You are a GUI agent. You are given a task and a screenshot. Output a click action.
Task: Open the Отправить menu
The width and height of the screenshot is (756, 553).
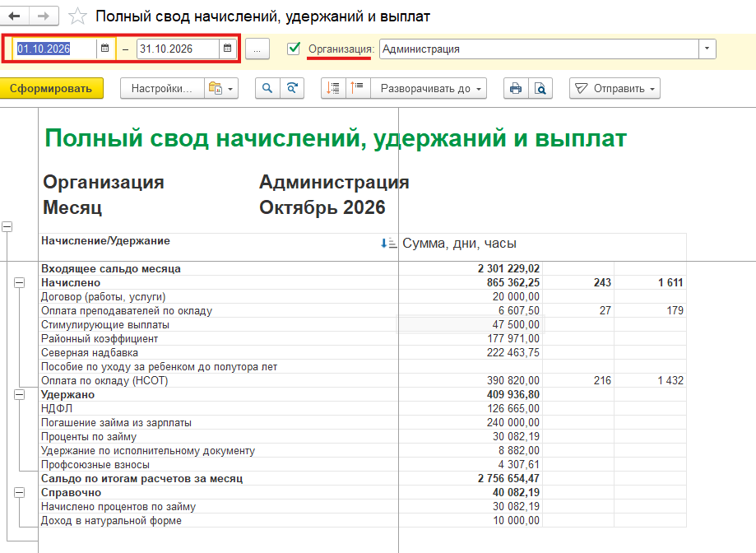coord(615,89)
